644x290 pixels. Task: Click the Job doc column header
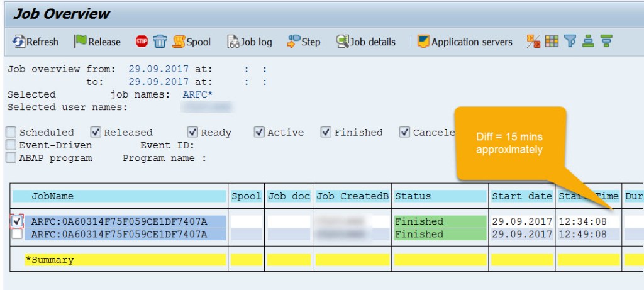coord(289,196)
